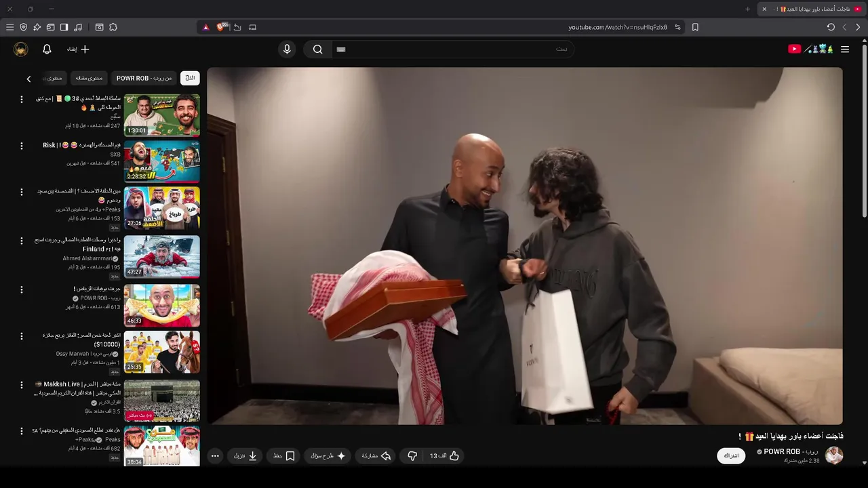
Task: Open the Brave Shields lion icon
Action: pyautogui.click(x=222, y=27)
